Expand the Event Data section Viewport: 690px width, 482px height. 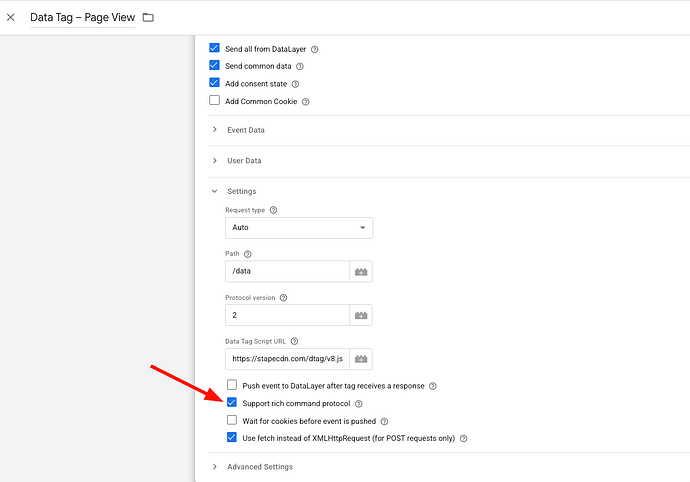[x=245, y=130]
